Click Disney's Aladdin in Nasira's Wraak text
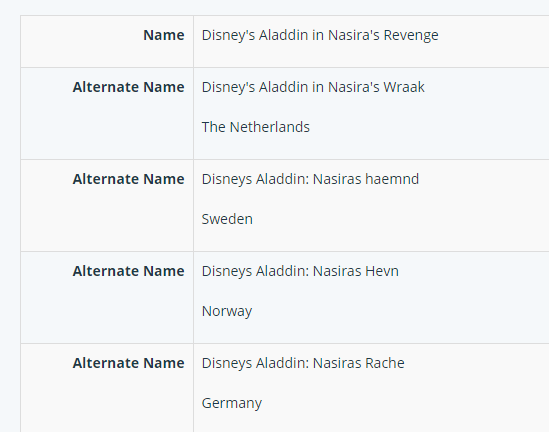Image resolution: width=549 pixels, height=432 pixels. [x=313, y=87]
